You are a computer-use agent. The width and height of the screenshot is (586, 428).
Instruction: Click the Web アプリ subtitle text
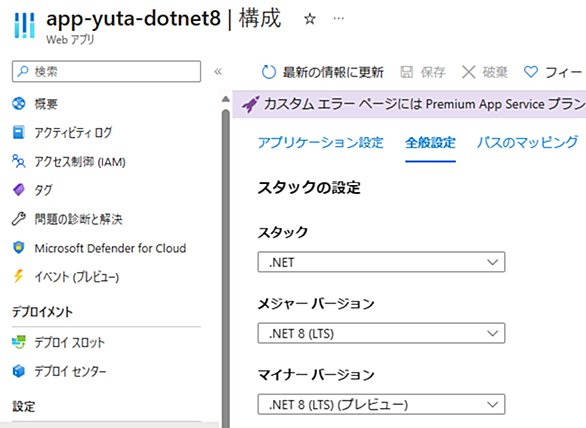tap(70, 39)
